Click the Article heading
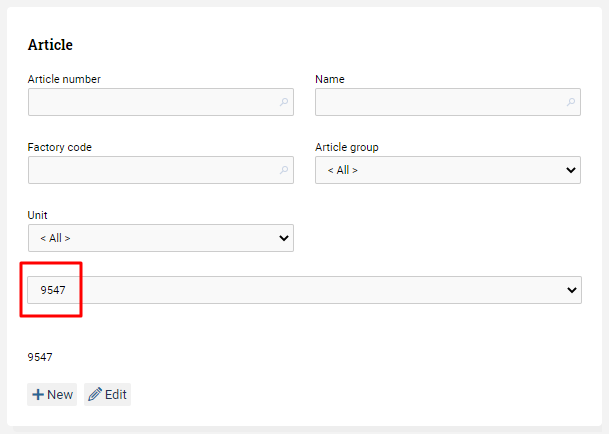 50,45
